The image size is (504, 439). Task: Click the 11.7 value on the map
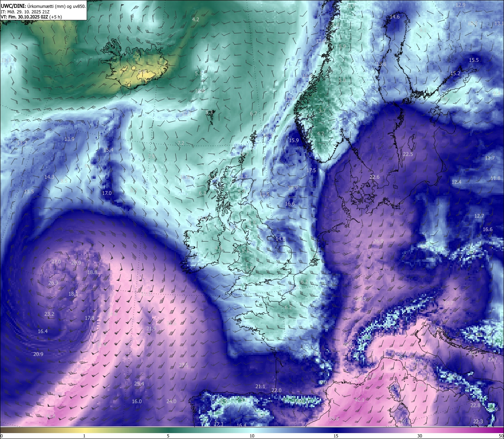[490, 158]
